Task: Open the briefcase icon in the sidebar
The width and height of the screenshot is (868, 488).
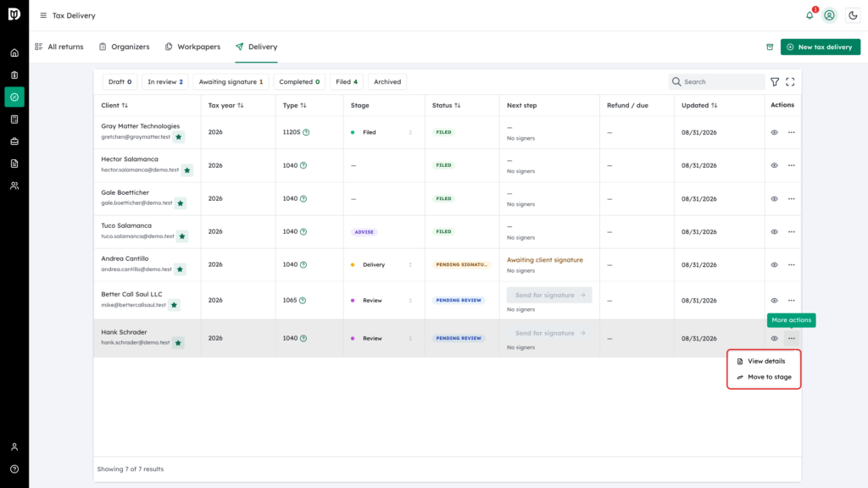Action: click(x=14, y=141)
